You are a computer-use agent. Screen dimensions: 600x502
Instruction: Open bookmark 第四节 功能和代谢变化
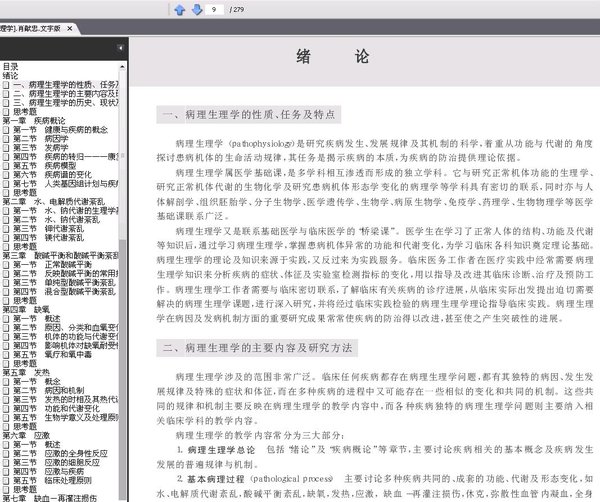pos(57,409)
